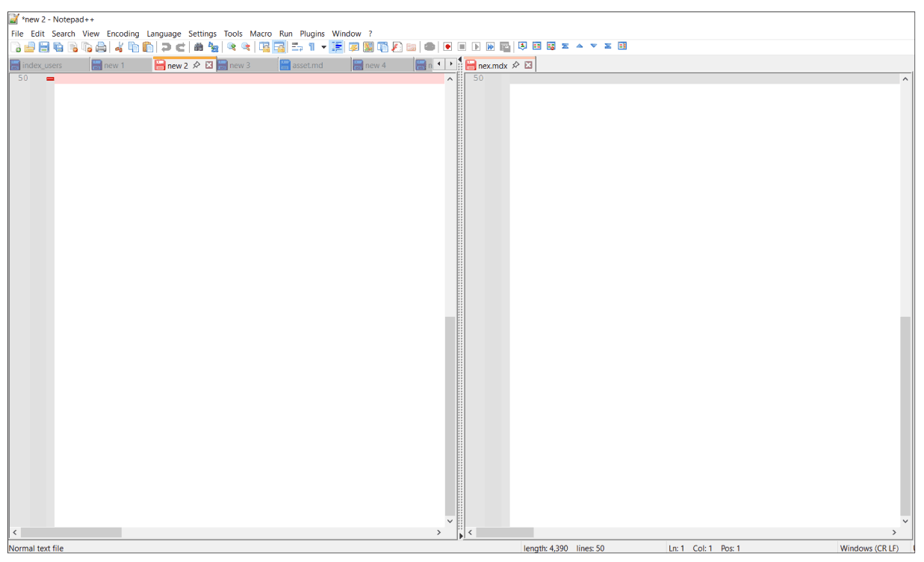The width and height of the screenshot is (924, 562).
Task: Toggle synchronized vertical scrolling icon
Action: (264, 47)
